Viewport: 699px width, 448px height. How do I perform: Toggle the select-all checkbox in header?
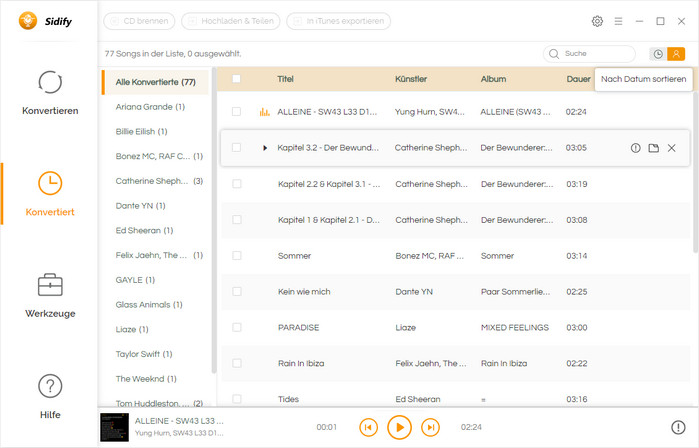tap(236, 79)
